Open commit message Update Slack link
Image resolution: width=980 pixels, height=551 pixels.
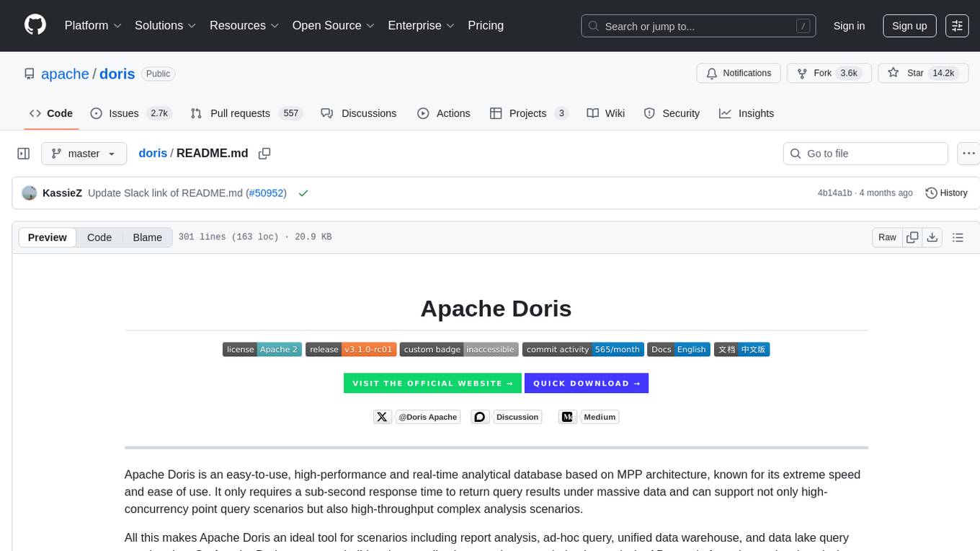[166, 193]
